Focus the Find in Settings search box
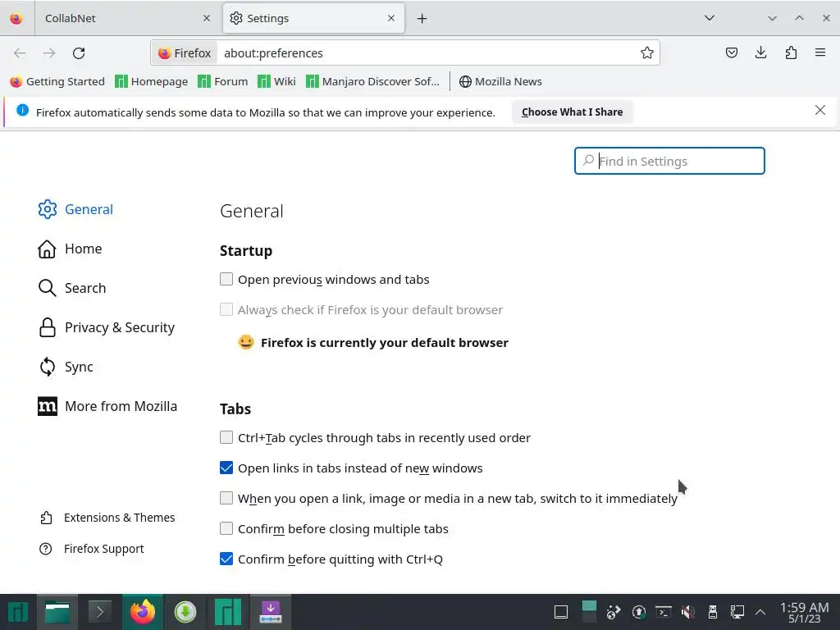 [x=669, y=161]
